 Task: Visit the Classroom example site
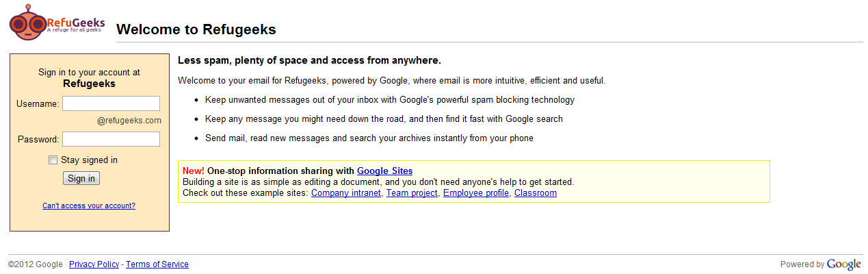point(536,193)
